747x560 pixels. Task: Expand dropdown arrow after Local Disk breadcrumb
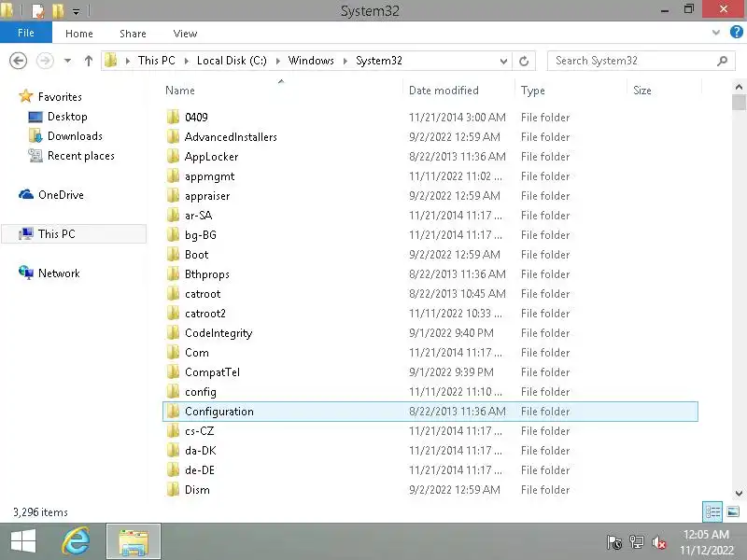tap(277, 61)
